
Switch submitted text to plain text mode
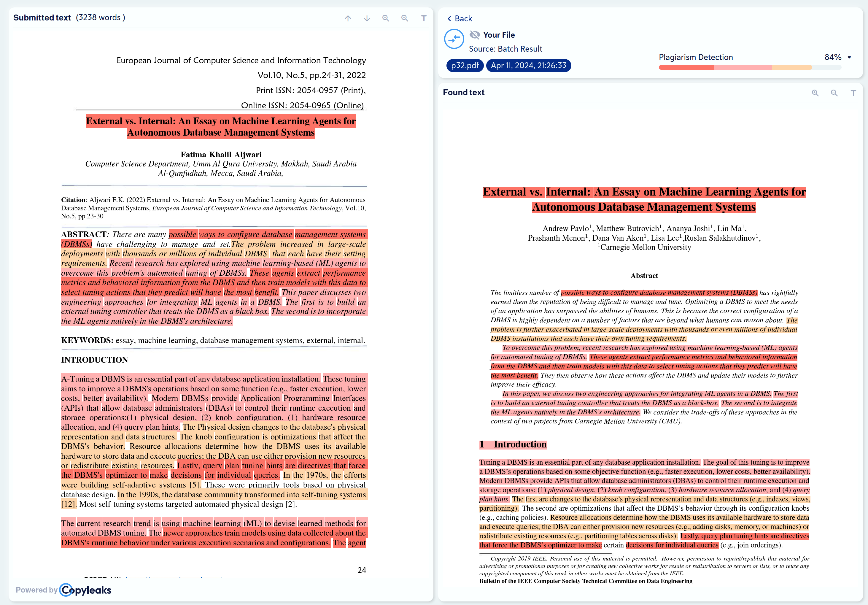point(424,18)
